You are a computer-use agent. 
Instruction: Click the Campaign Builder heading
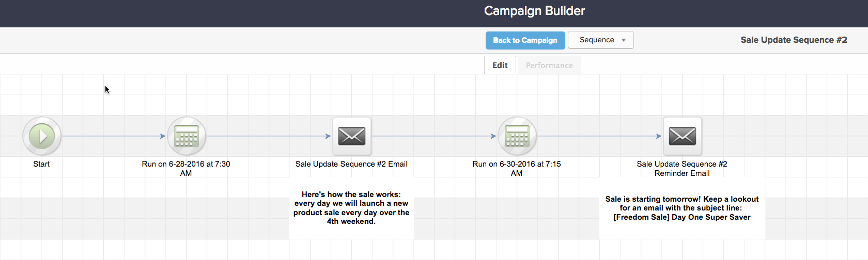tap(534, 11)
